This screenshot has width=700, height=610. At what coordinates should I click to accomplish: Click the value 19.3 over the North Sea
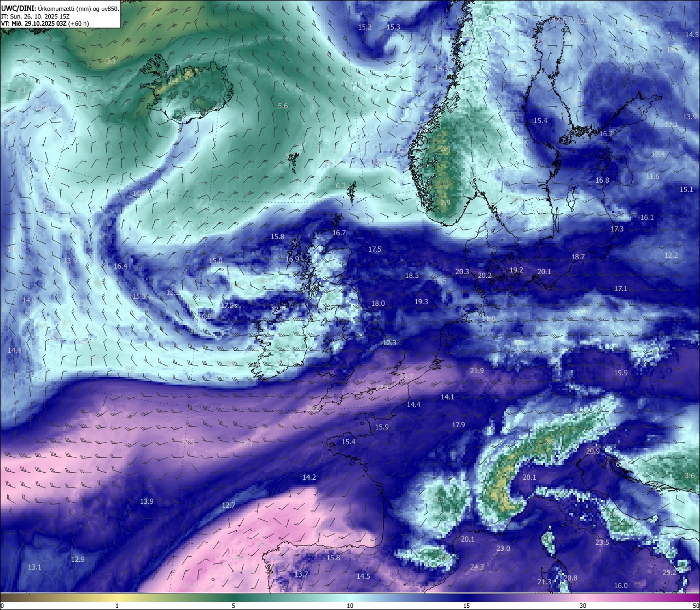[421, 302]
